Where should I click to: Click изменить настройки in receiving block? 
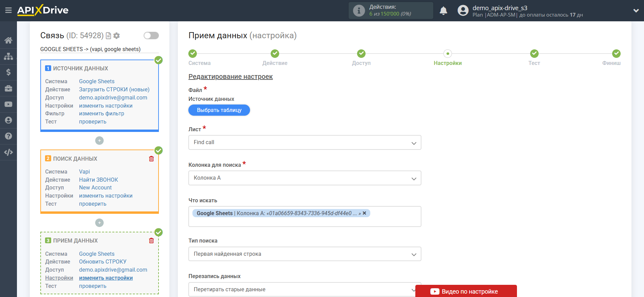pyautogui.click(x=106, y=278)
